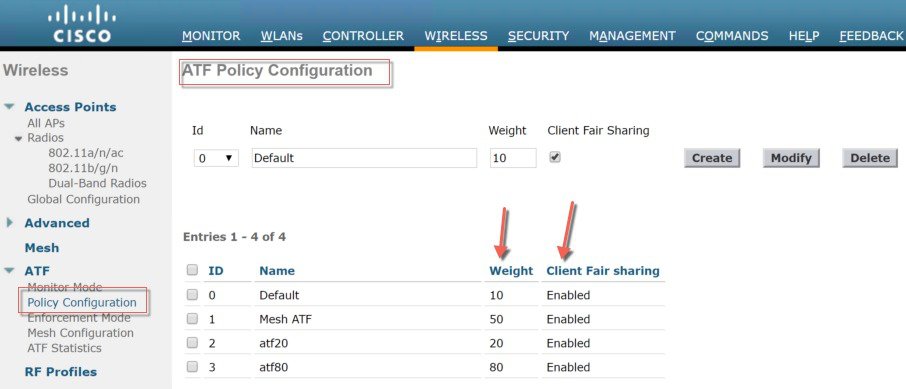Click the Cisco logo

point(79,24)
